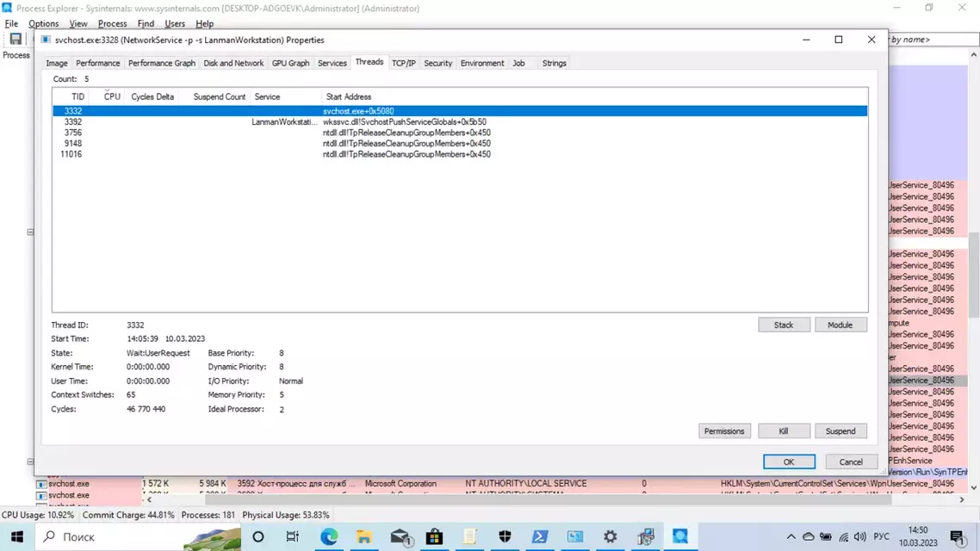The width and height of the screenshot is (980, 551).
Task: Open the View menu
Action: click(x=78, y=24)
